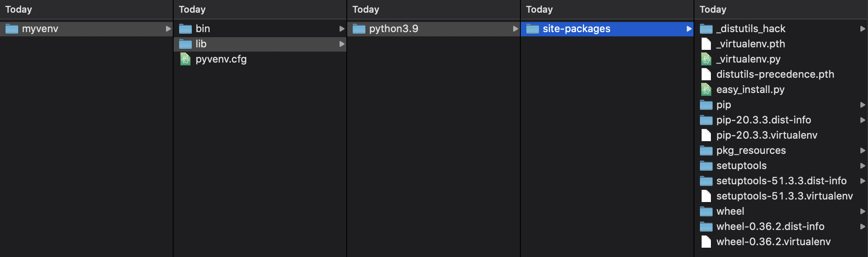This screenshot has height=257, width=868.
Task: Expand the bin folder arrow
Action: click(342, 29)
